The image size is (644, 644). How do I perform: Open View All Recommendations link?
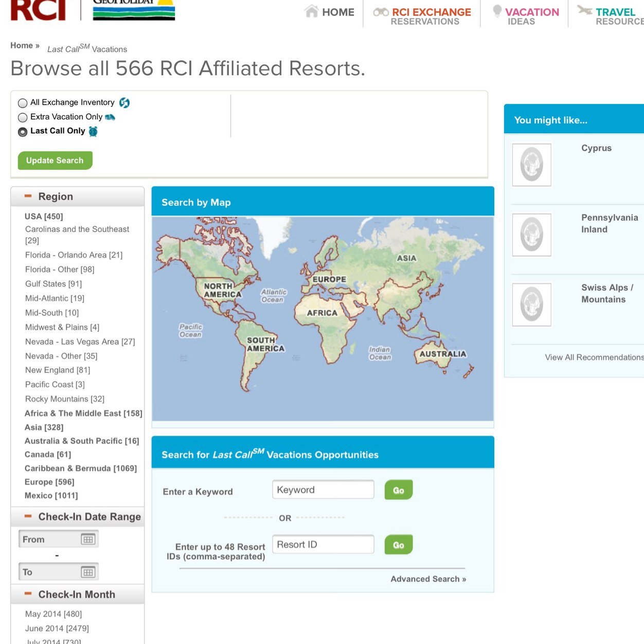[x=595, y=357]
